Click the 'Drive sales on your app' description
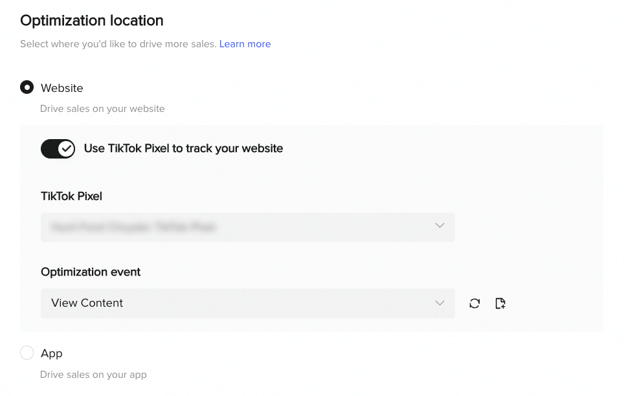This screenshot has width=624, height=396. 94,375
